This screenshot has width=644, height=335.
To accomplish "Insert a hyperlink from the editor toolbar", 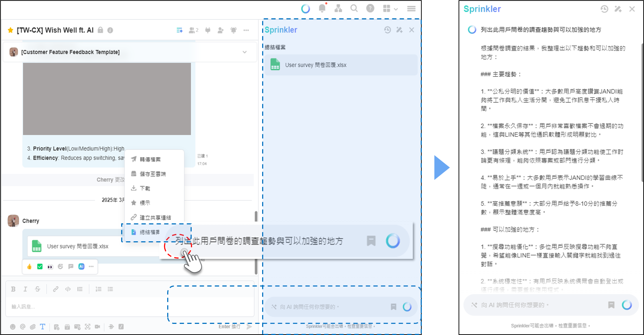I will 56,289.
